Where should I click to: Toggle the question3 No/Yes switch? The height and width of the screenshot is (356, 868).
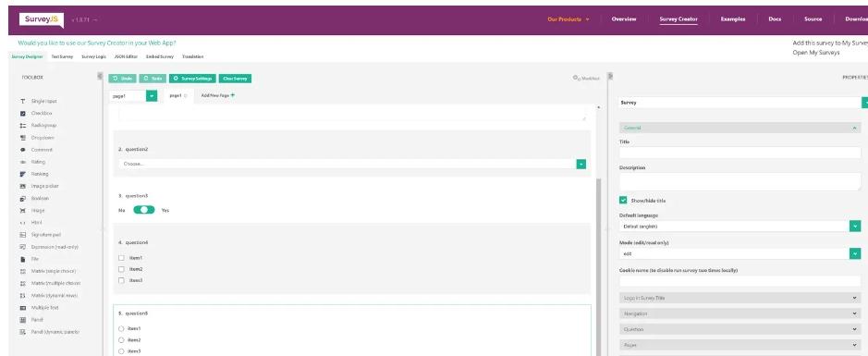(144, 211)
